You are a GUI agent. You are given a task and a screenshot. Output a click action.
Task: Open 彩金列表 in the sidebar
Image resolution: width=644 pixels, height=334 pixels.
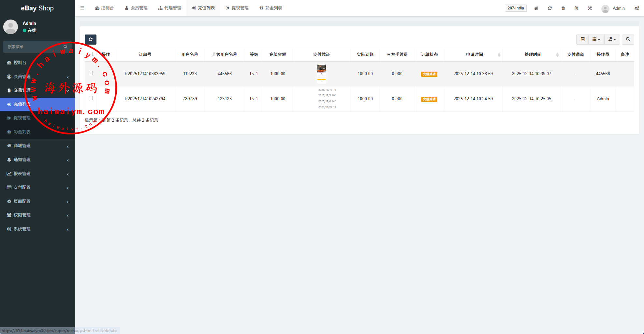(x=22, y=132)
